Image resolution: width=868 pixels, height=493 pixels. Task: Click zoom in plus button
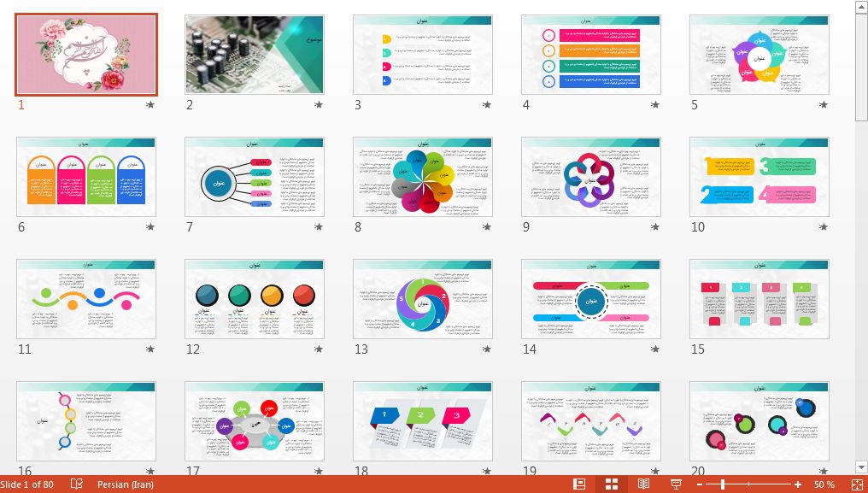click(x=798, y=484)
